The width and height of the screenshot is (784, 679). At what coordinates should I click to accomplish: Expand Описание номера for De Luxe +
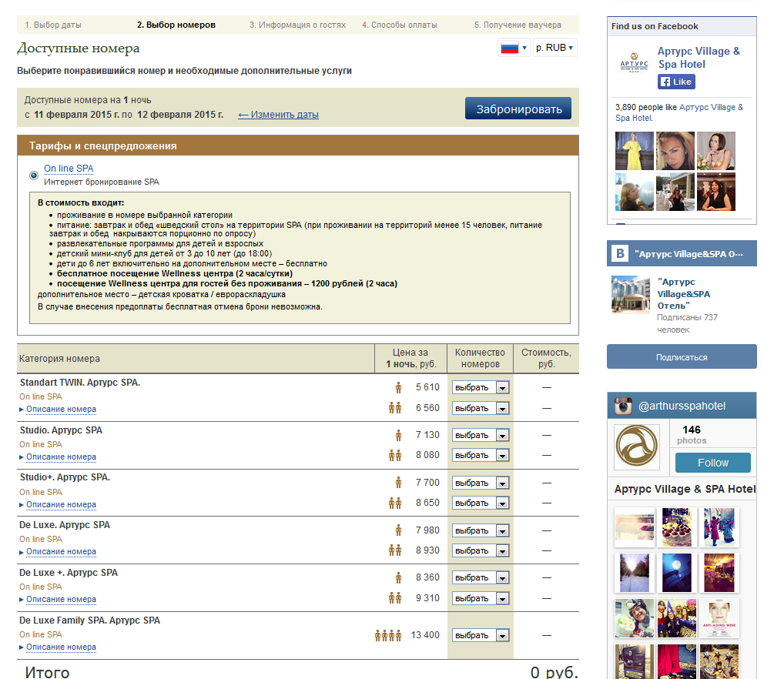[61, 600]
